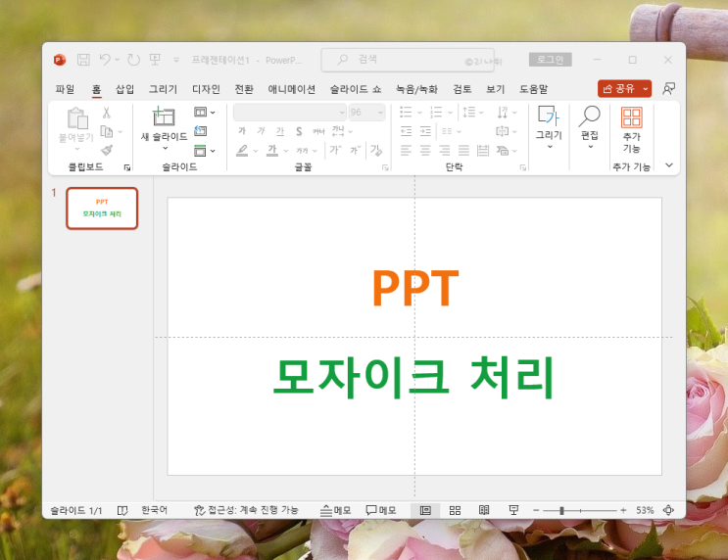Click the Save icon in title bar
728x560 pixels.
tap(83, 60)
